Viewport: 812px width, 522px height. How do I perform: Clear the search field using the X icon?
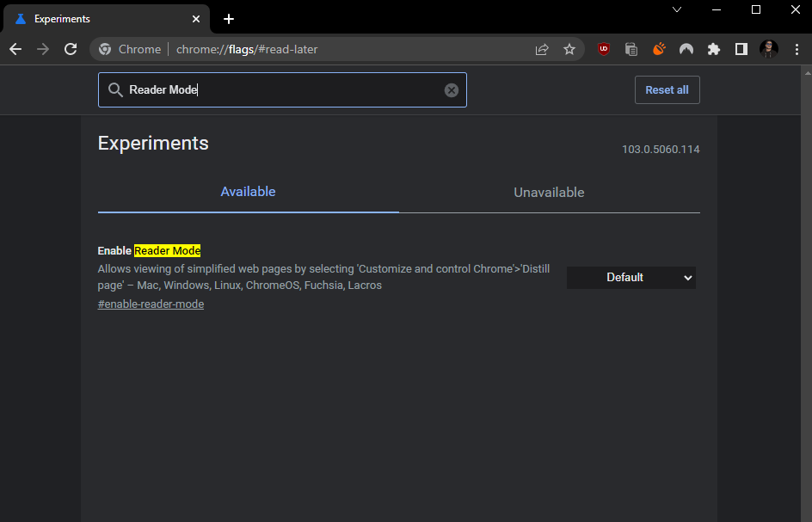(x=452, y=89)
